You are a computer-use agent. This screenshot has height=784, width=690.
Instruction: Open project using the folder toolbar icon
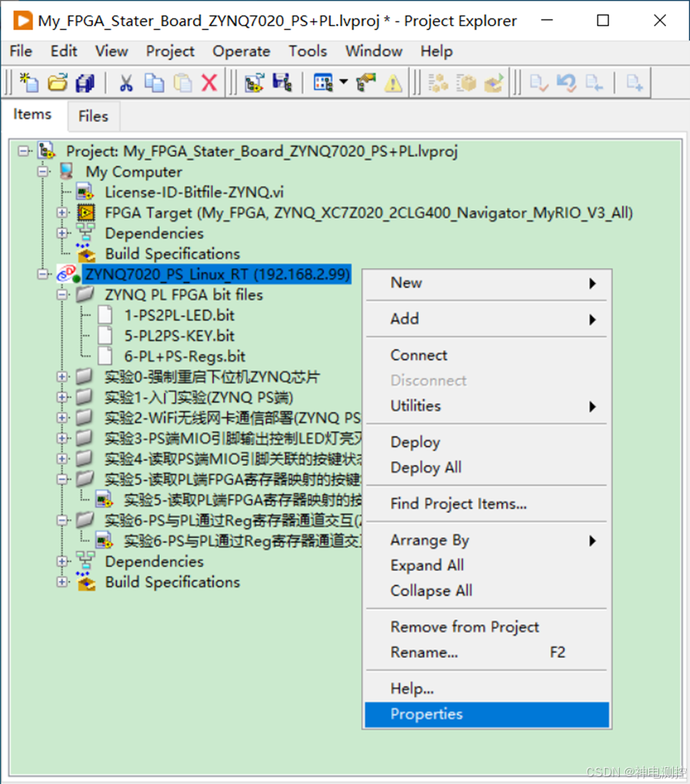[x=57, y=83]
